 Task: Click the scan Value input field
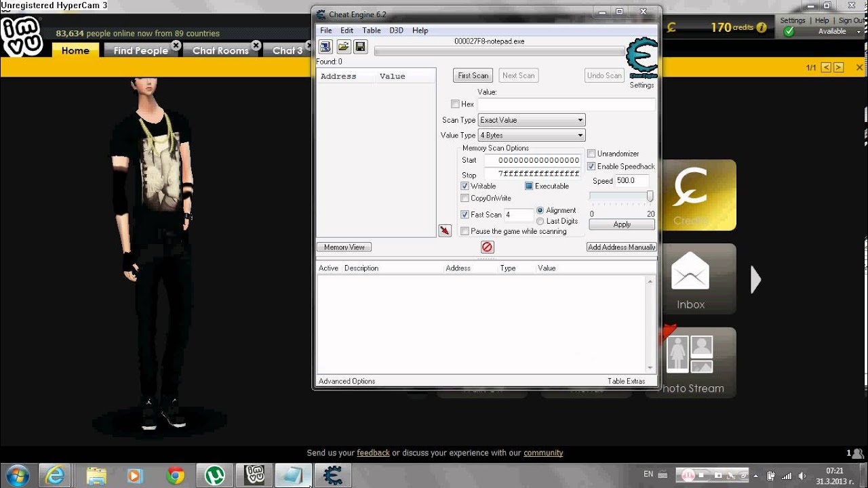(567, 104)
